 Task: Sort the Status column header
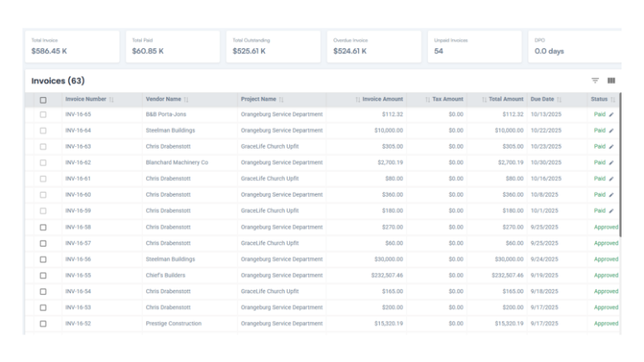tap(612, 100)
